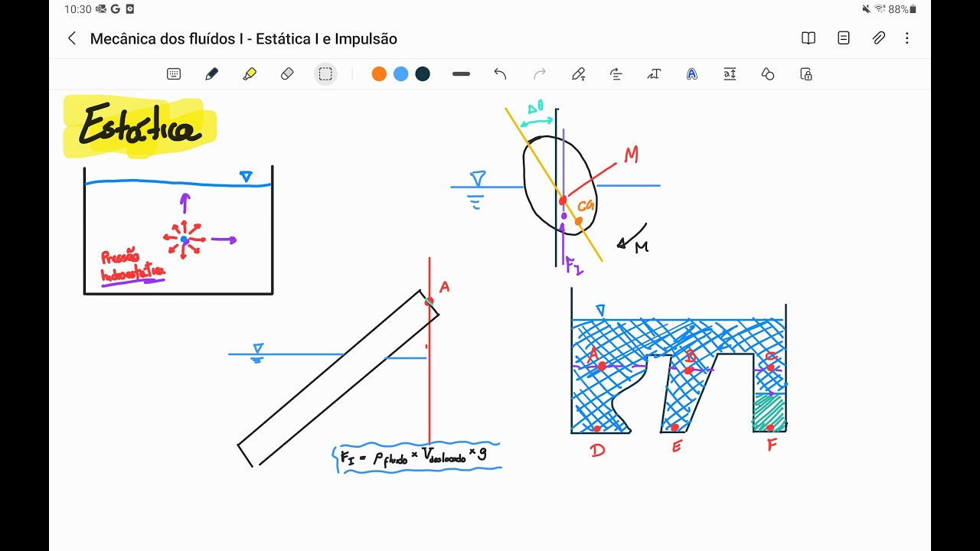Select the eraser tool

[288, 74]
